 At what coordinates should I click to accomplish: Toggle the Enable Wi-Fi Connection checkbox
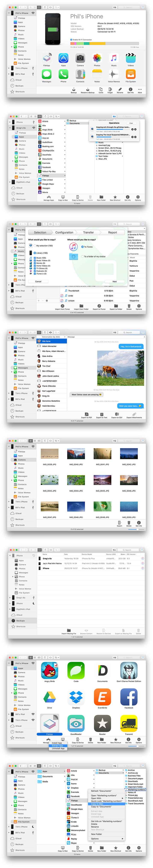[71, 40]
